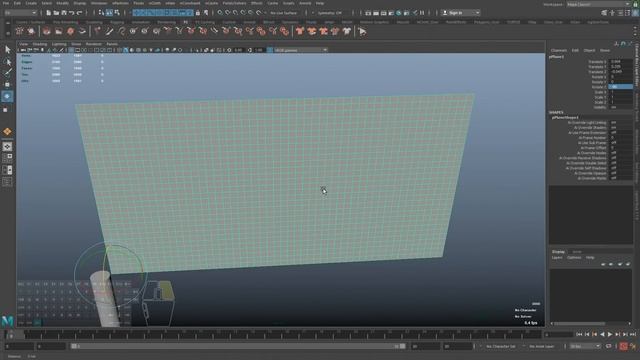Open the No Live Surface field
Image resolution: width=640 pixels, height=360 pixels.
(x=284, y=13)
